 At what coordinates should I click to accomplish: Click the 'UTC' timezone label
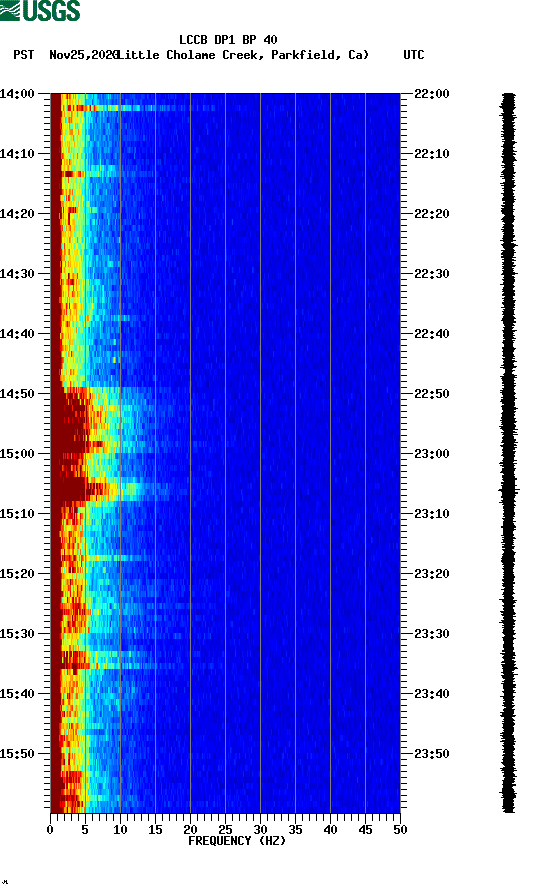pos(414,55)
